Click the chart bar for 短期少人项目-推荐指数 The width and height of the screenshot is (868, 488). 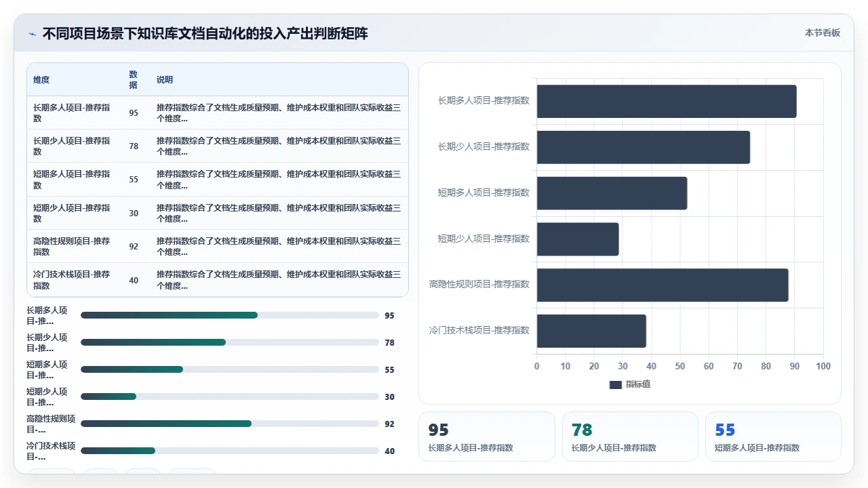point(578,239)
